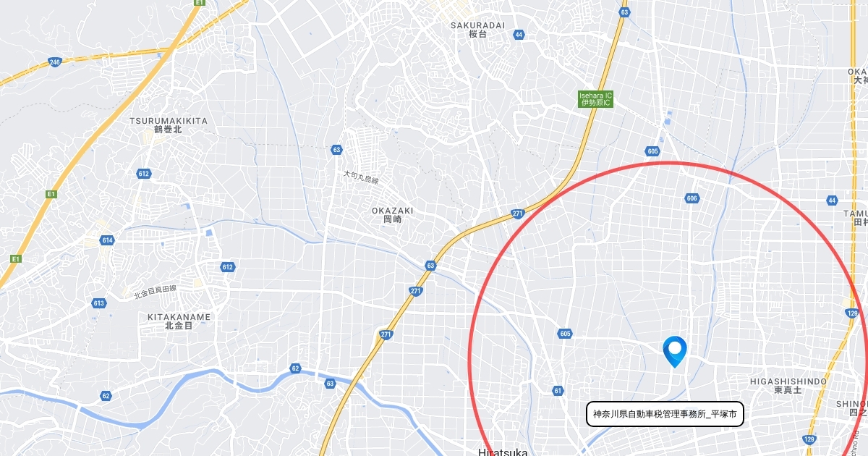Click the Hiratsuka city label

click(x=503, y=452)
